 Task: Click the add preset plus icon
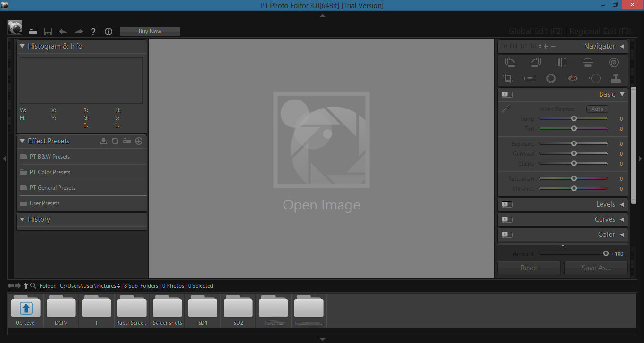(139, 141)
